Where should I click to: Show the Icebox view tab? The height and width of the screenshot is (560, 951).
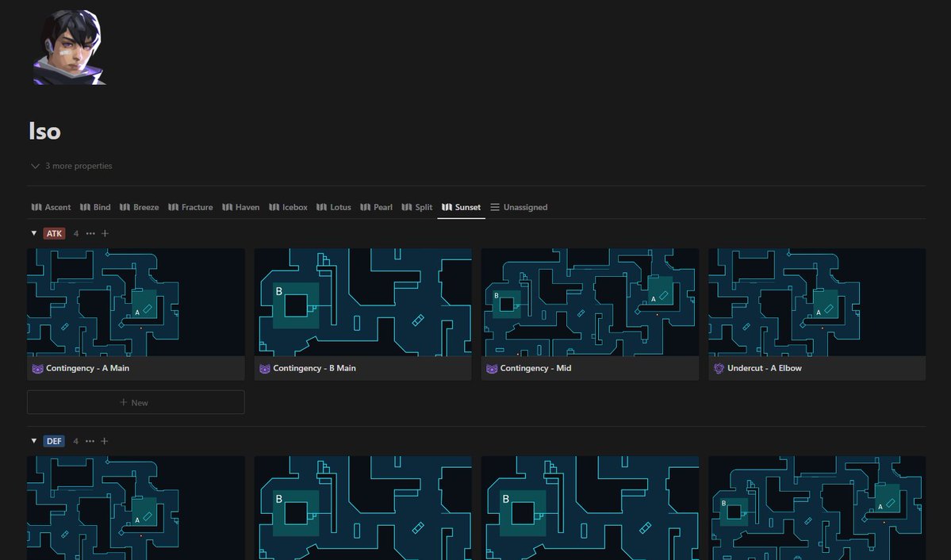pyautogui.click(x=288, y=208)
